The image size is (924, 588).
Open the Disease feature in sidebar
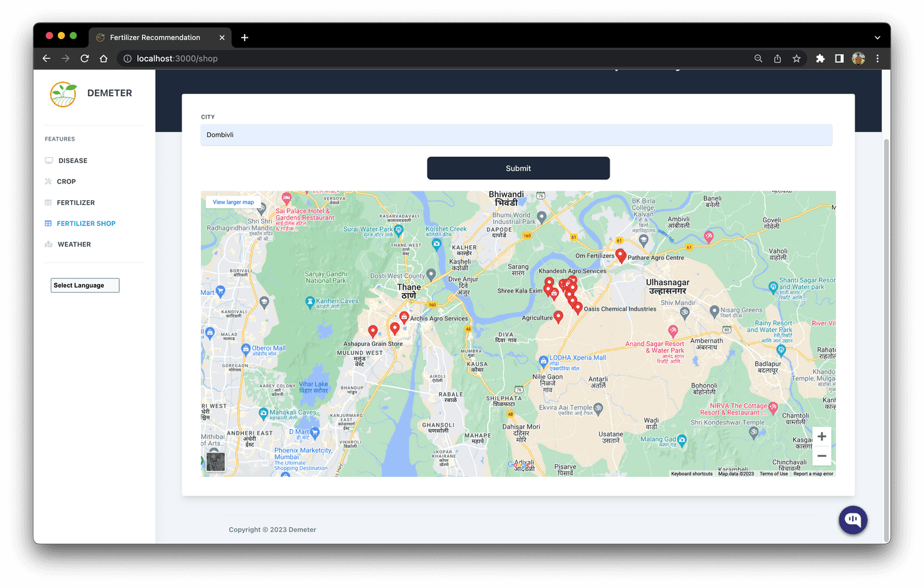[x=73, y=160]
